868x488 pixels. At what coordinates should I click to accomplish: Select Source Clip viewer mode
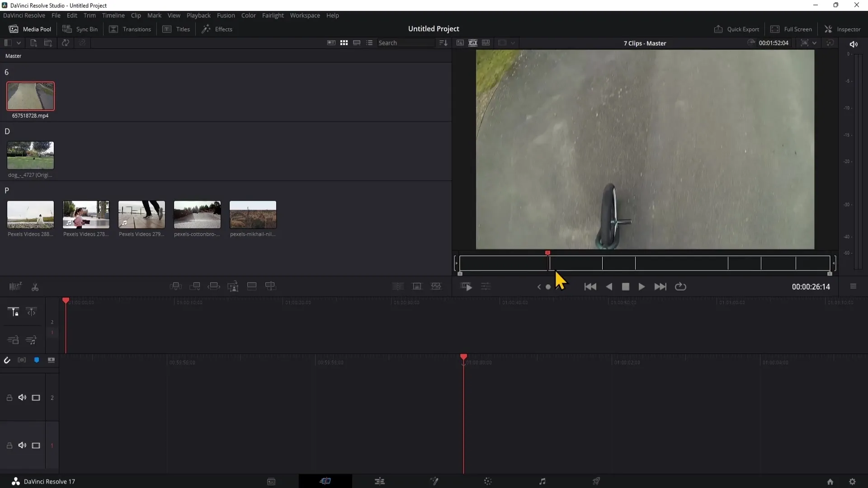pyautogui.click(x=460, y=43)
